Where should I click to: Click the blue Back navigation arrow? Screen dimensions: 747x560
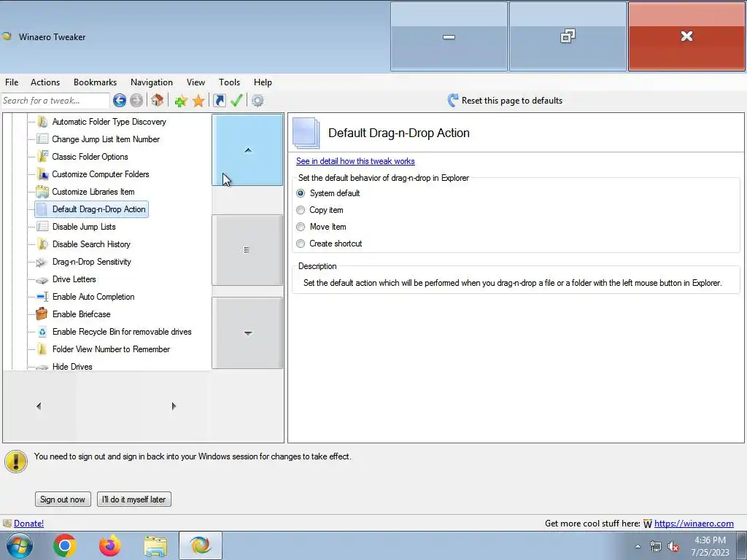click(x=120, y=101)
